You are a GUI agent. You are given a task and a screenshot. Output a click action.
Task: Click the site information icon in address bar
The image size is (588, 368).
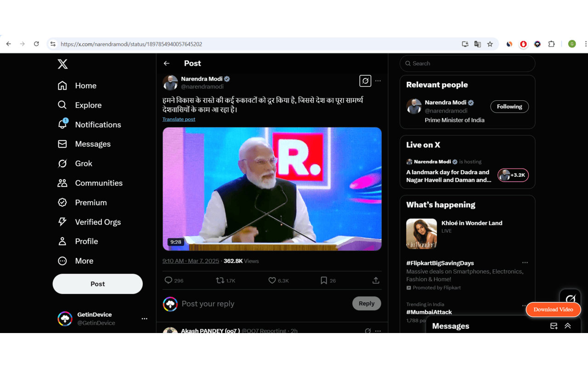[x=53, y=44]
